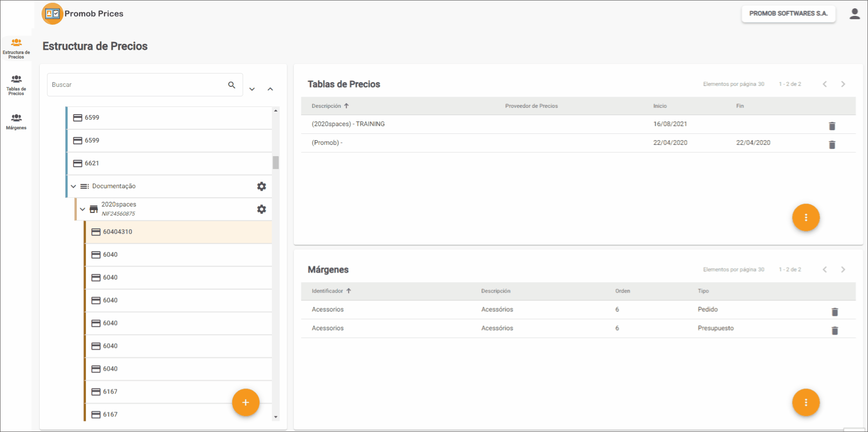Click the search magnifier icon

click(232, 85)
